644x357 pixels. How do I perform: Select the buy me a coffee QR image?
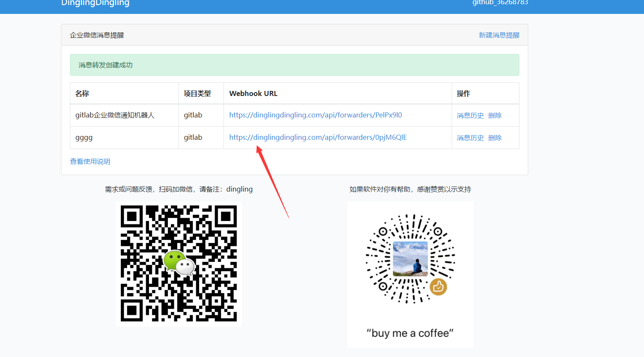coord(410,274)
